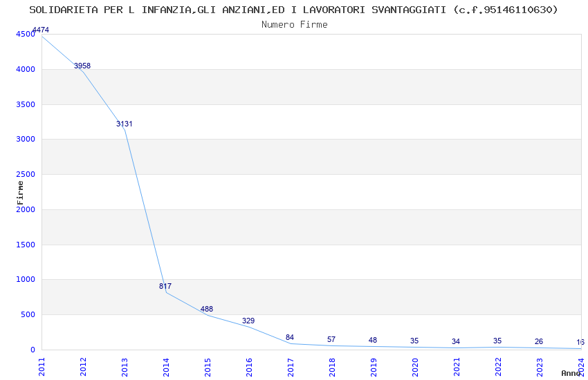Click data label 3958
588x380 pixels.
click(82, 66)
